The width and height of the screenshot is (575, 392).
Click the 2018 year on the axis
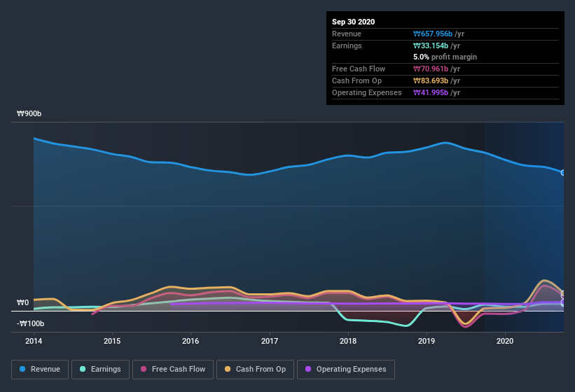348,341
